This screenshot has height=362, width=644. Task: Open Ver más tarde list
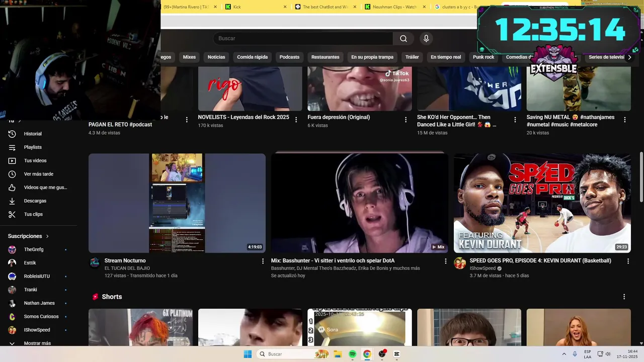[39, 174]
